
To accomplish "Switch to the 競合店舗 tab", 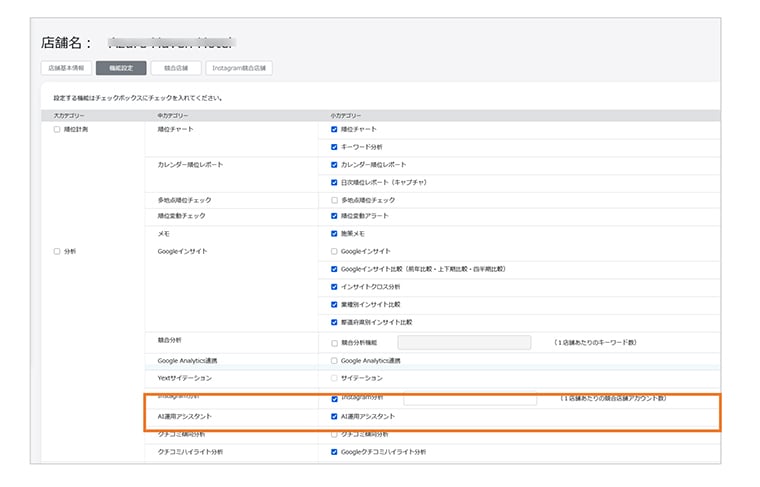I will click(x=174, y=69).
